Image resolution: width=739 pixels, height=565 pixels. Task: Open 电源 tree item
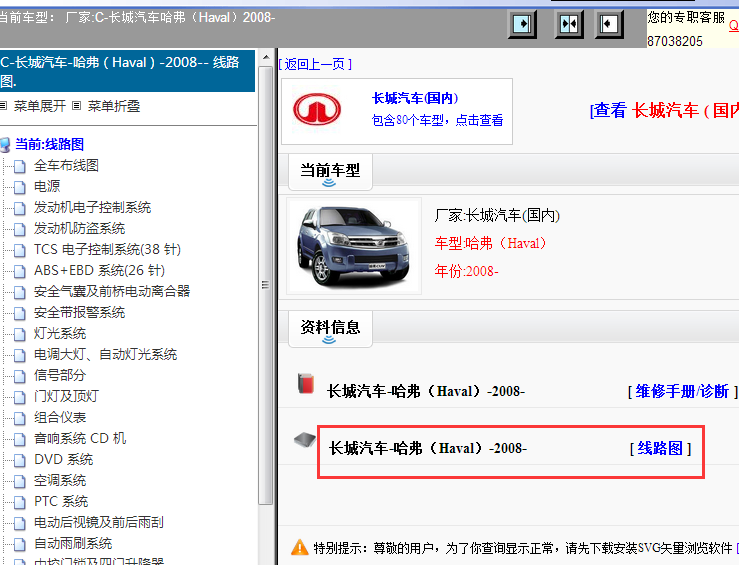[47, 186]
